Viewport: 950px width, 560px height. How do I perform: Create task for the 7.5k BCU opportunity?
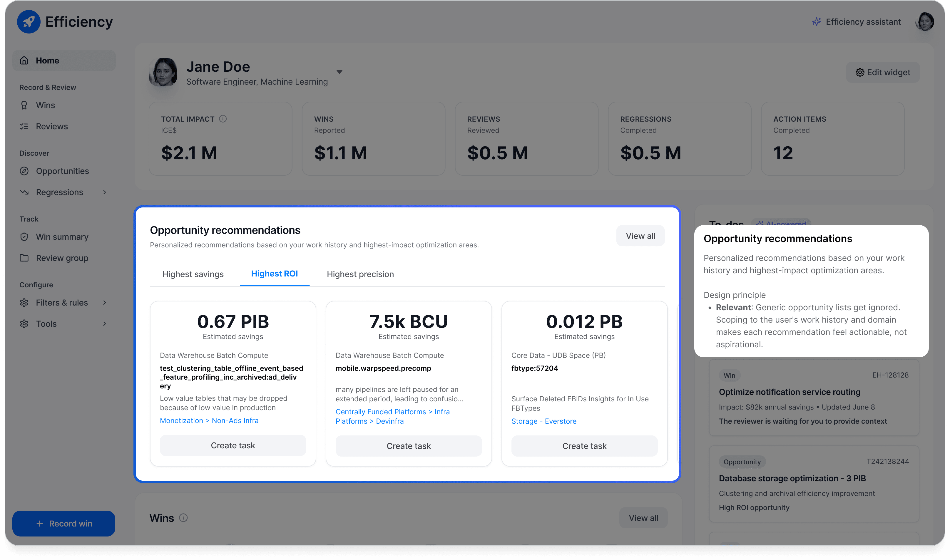click(x=408, y=446)
